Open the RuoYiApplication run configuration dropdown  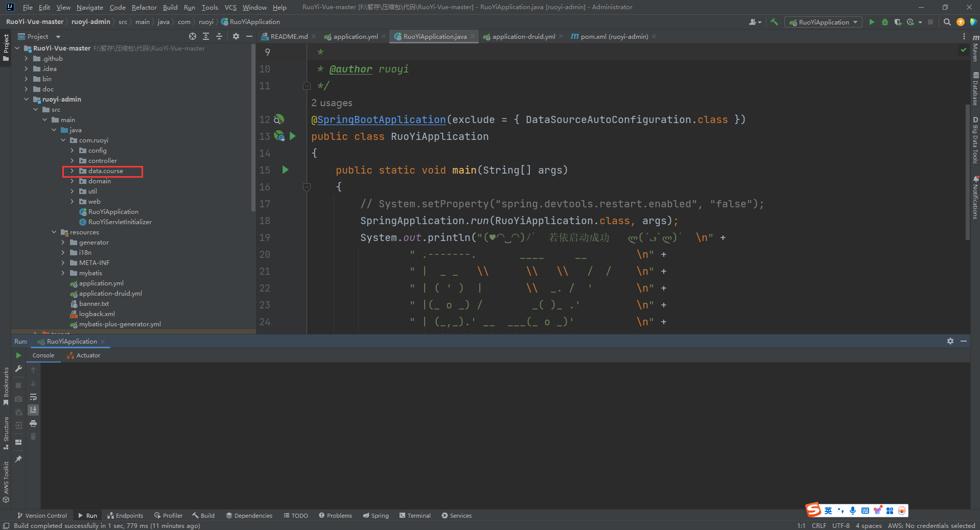pyautogui.click(x=824, y=22)
